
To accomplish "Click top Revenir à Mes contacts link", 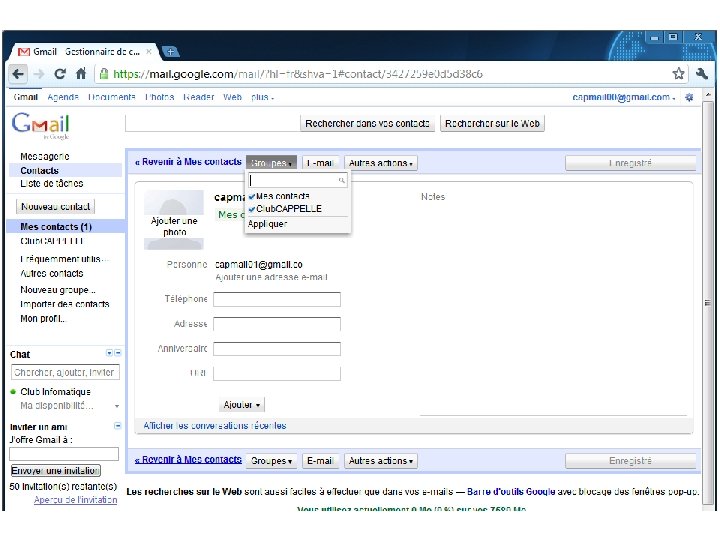I will [x=188, y=162].
